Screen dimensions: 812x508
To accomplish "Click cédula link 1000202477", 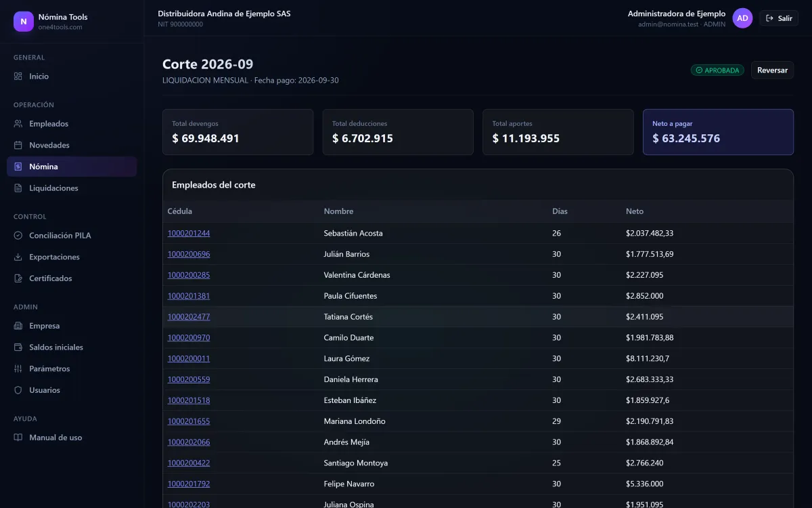I will tap(189, 317).
